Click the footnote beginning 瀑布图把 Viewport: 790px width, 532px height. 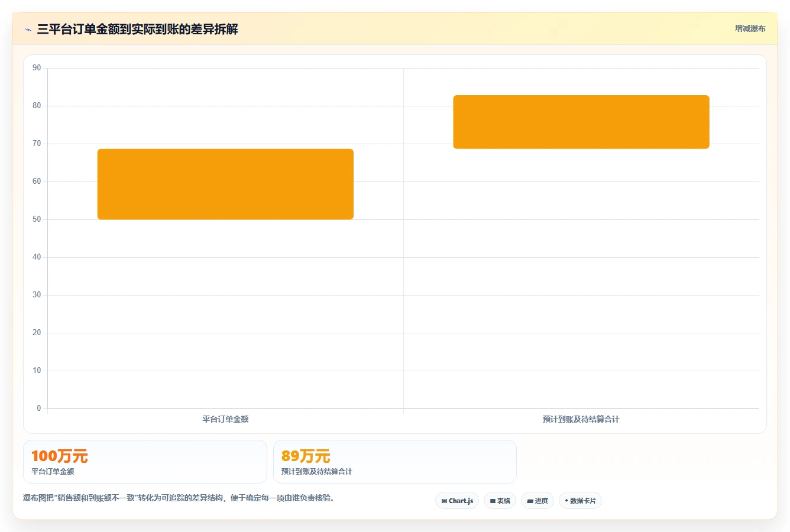click(x=180, y=498)
